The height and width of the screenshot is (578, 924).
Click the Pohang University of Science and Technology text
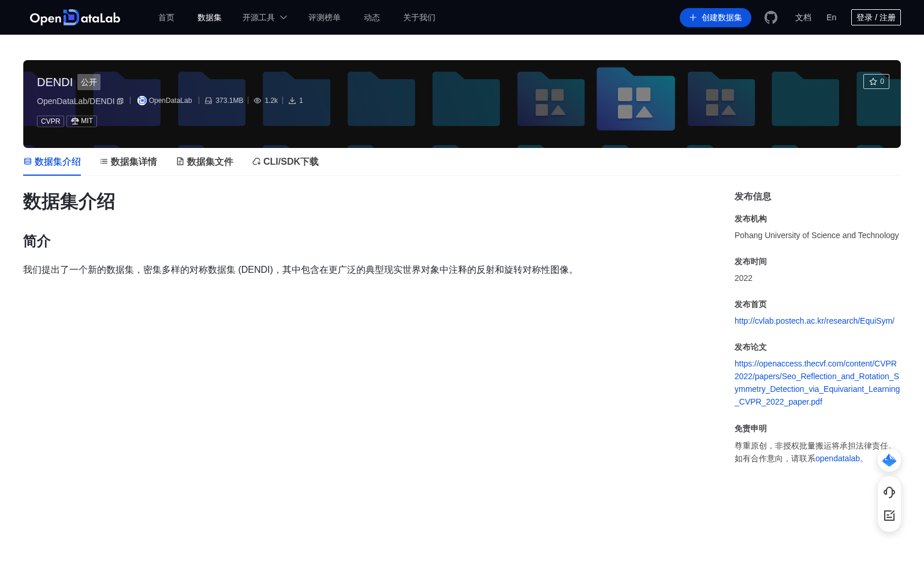pyautogui.click(x=817, y=235)
